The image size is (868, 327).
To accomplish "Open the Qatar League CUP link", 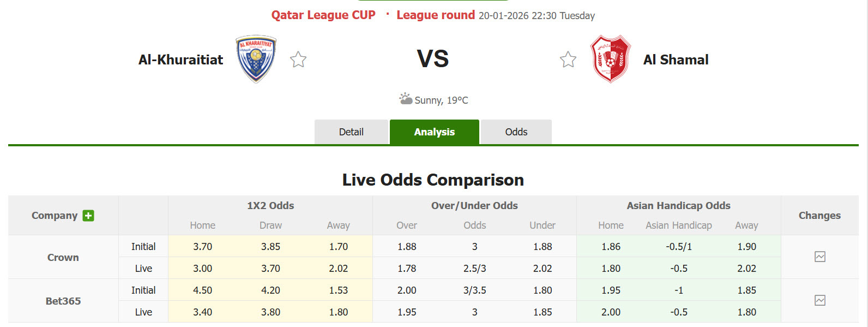I will click(x=323, y=15).
